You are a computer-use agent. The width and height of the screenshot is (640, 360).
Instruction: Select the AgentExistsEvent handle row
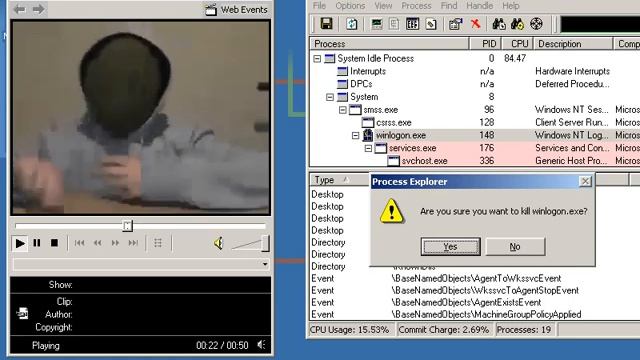475,302
